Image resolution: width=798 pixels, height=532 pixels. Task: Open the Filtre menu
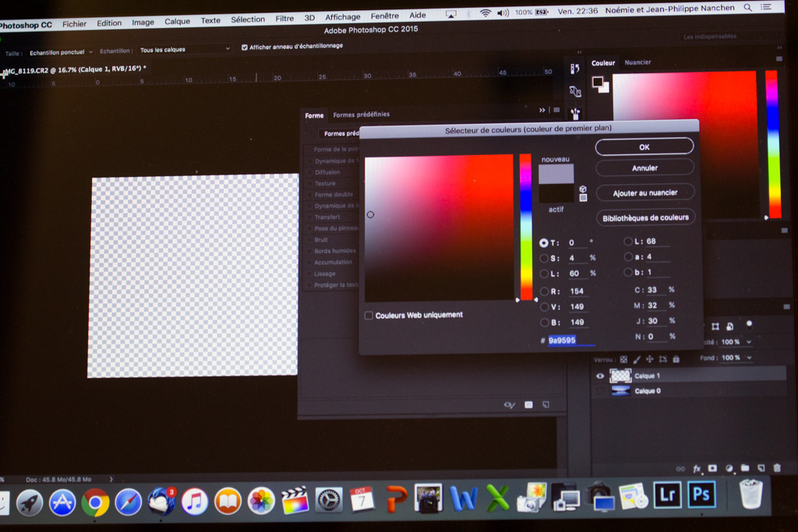pyautogui.click(x=284, y=19)
